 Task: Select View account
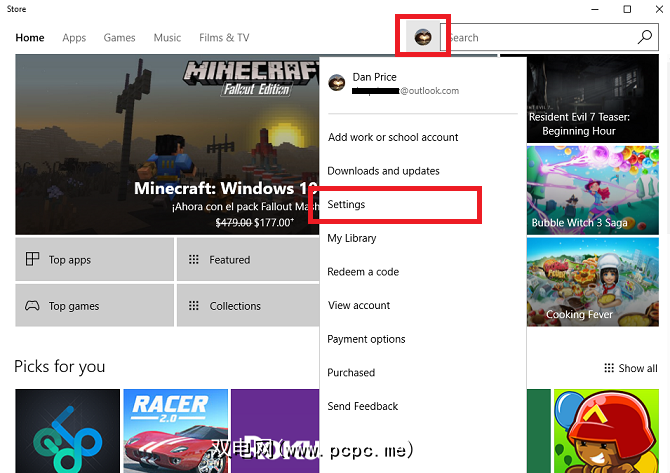359,305
